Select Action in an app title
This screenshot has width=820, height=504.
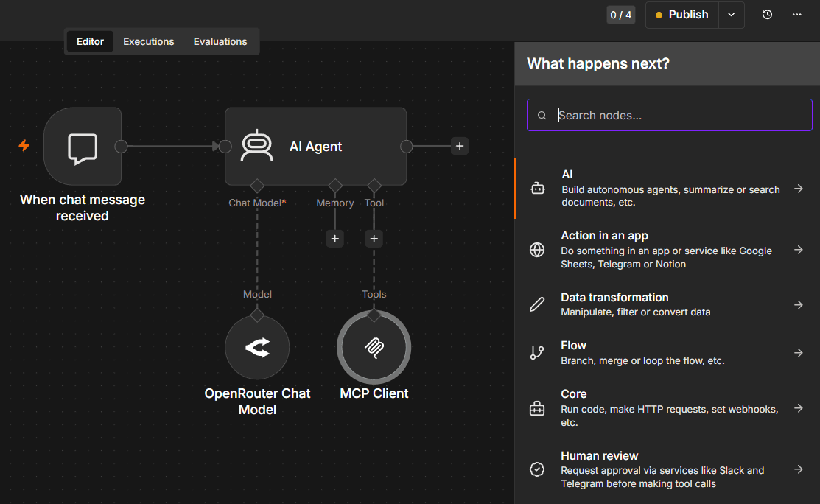click(605, 236)
